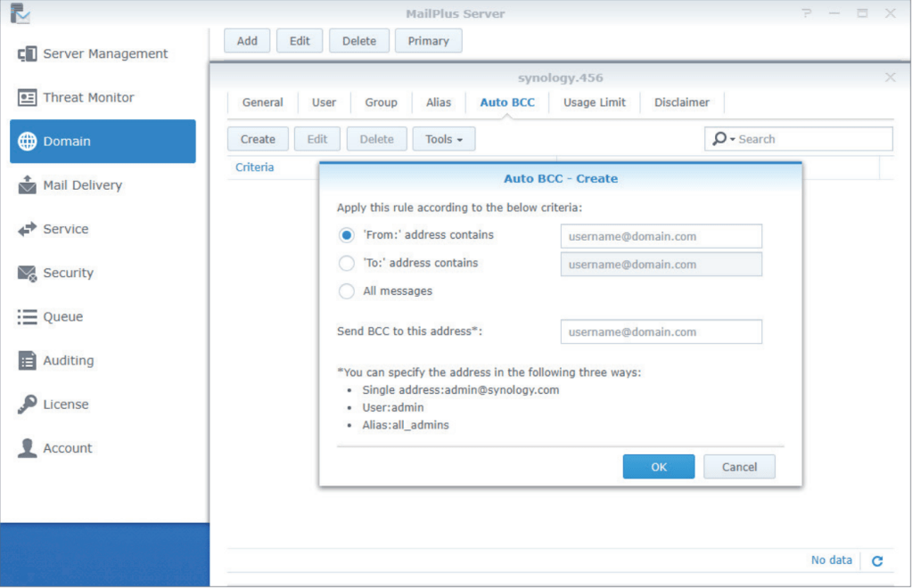The width and height of the screenshot is (912, 588).
Task: Open the Disclaimer tab
Action: (x=682, y=102)
